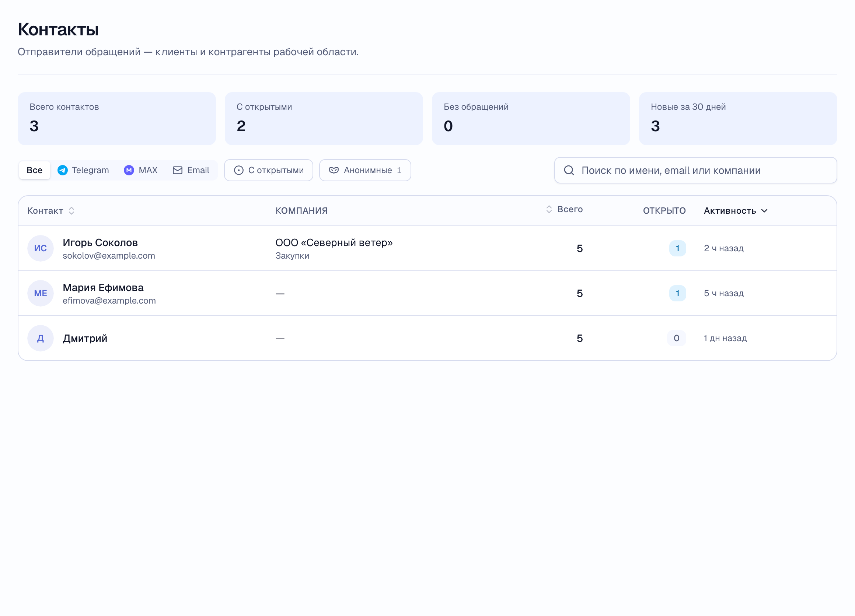Click the anonymous mask icon
Screen dimensions: 855x616
[x=334, y=170]
